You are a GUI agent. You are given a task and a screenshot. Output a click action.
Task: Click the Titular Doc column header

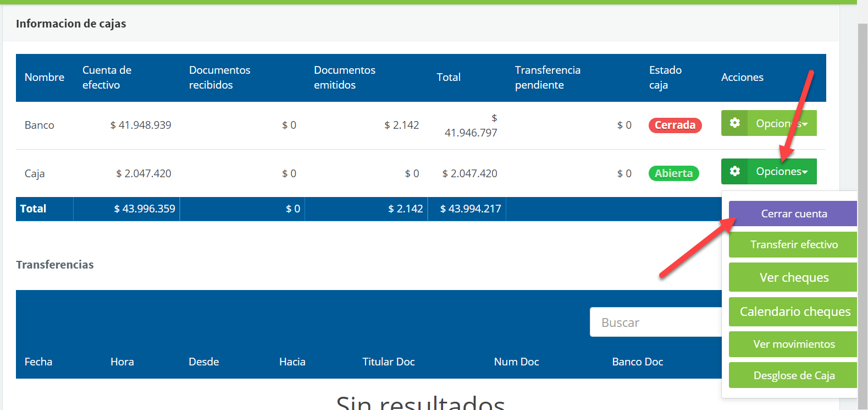[x=388, y=362]
